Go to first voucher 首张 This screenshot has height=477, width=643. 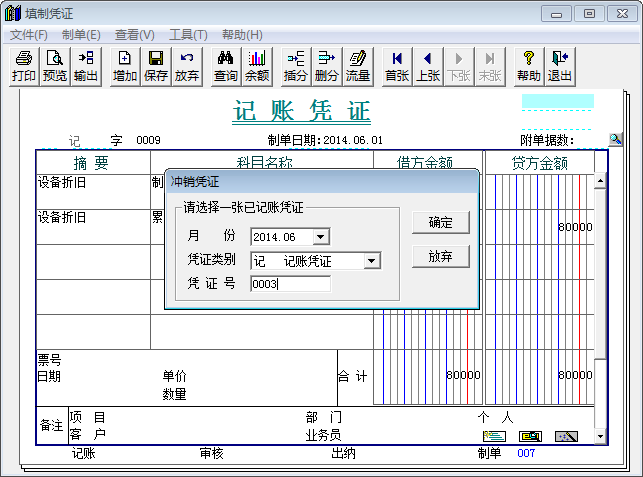397,66
